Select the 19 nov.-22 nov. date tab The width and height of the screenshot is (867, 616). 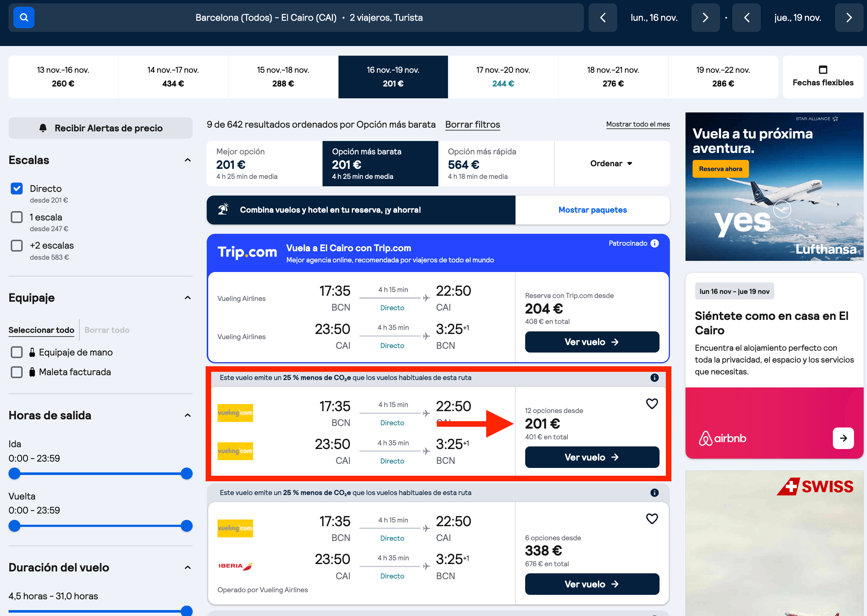tap(723, 77)
